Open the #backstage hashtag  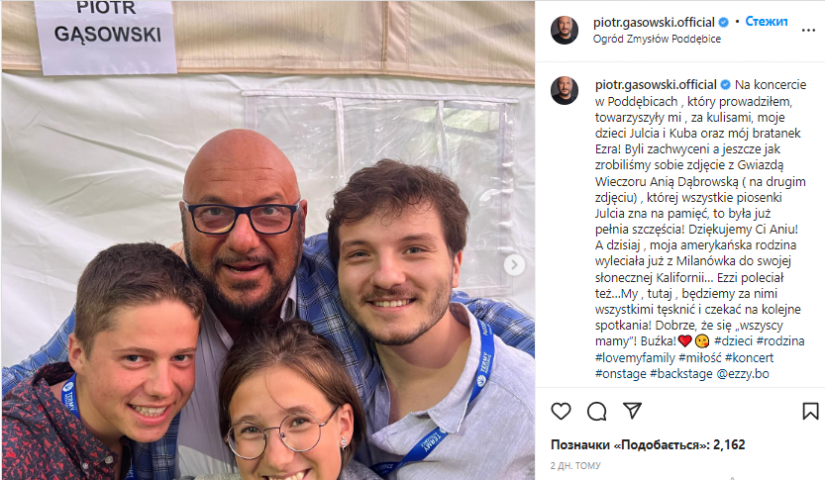(x=681, y=374)
